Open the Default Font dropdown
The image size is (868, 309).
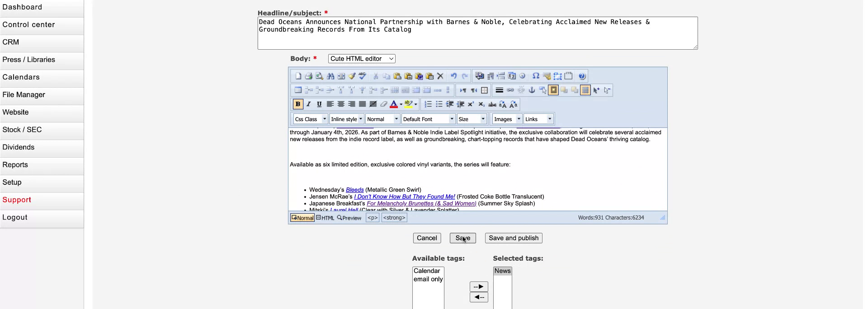pos(428,119)
